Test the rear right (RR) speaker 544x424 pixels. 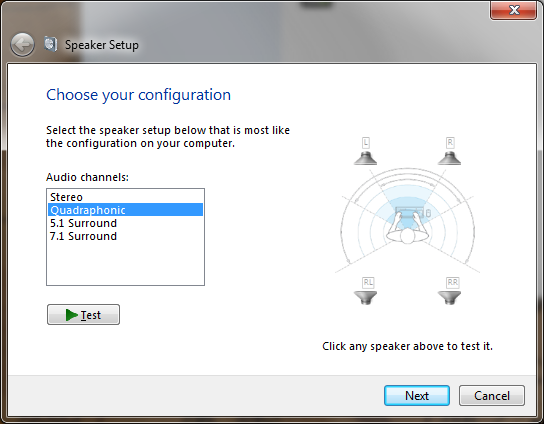(449, 298)
